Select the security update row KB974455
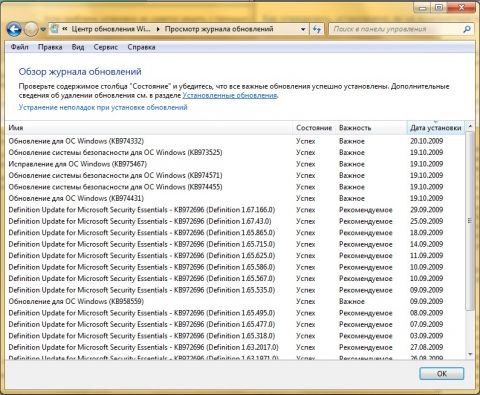 coord(235,187)
